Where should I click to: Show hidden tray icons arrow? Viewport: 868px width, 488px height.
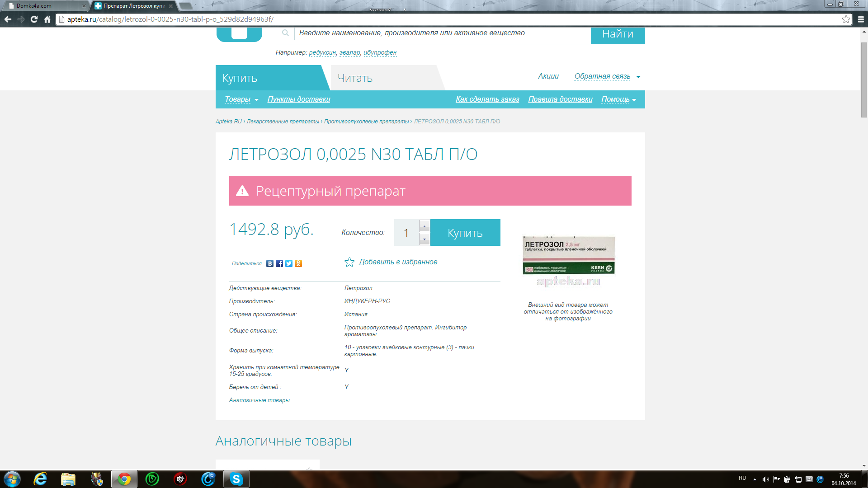click(755, 479)
